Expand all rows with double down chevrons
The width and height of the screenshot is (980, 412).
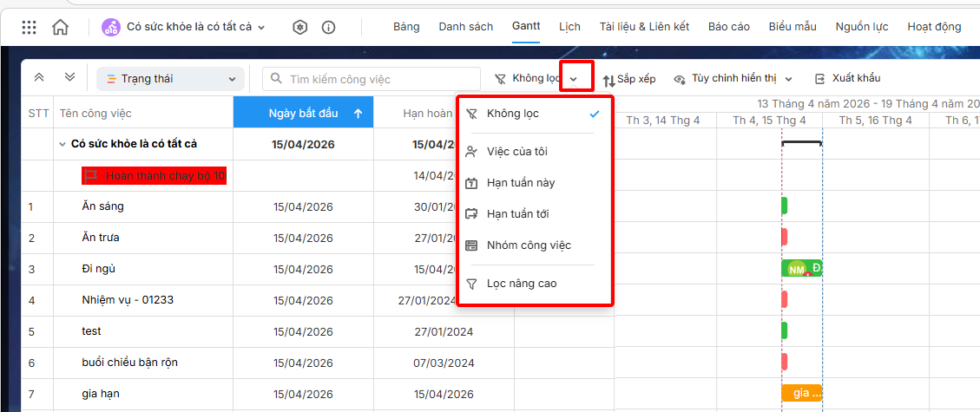70,77
